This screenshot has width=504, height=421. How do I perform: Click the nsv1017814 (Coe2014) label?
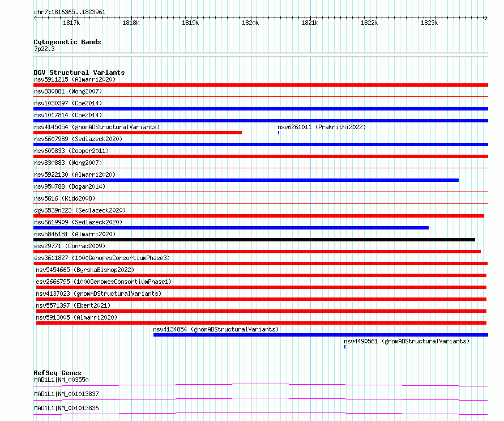(x=68, y=115)
